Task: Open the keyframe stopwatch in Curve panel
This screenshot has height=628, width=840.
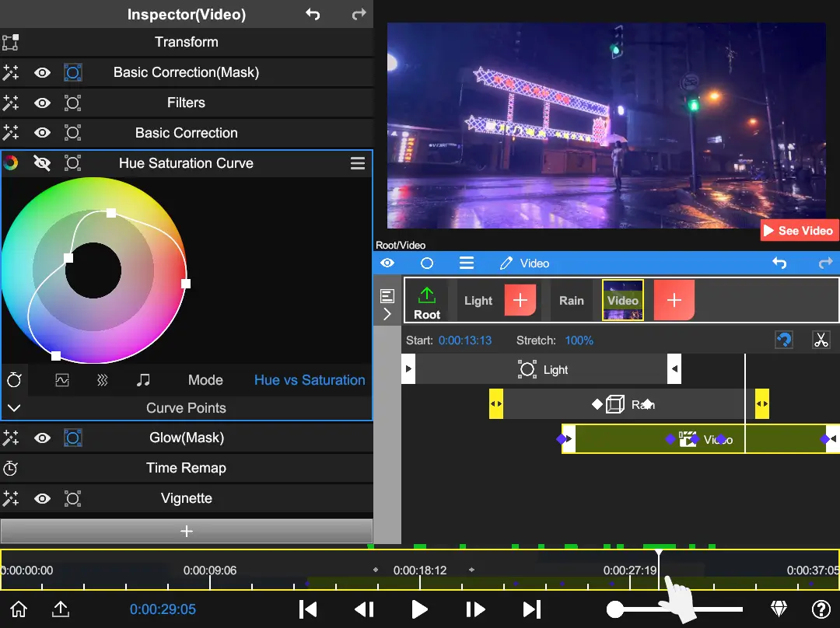Action: point(14,380)
